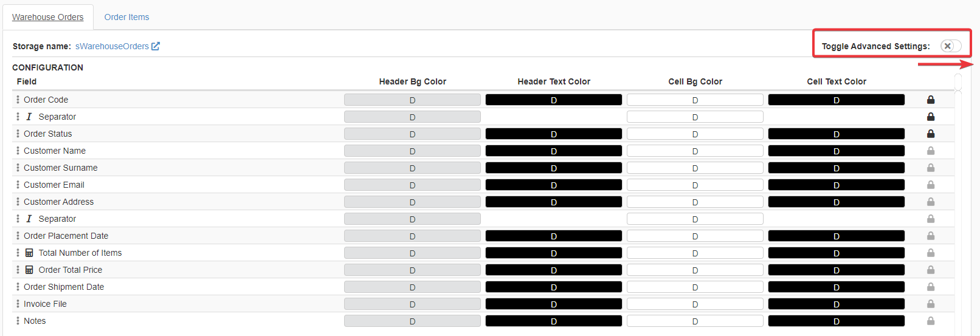Toggle the grey lock for Customer Email
This screenshot has height=336, width=980.
tap(930, 185)
